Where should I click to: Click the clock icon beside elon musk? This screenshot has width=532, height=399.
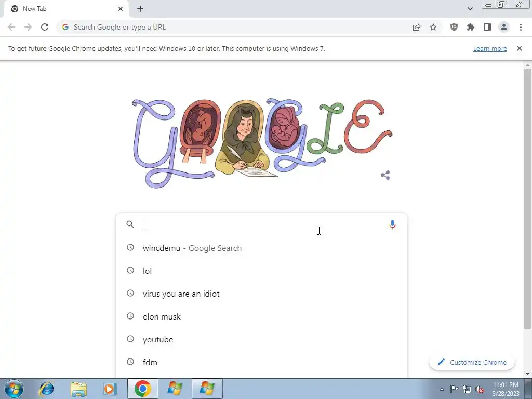pyautogui.click(x=130, y=316)
